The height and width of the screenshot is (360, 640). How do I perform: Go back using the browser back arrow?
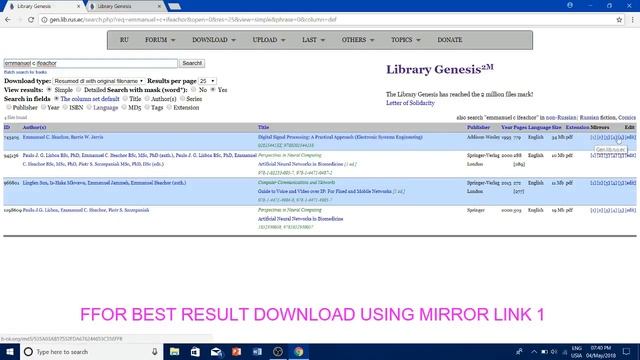tap(8, 19)
